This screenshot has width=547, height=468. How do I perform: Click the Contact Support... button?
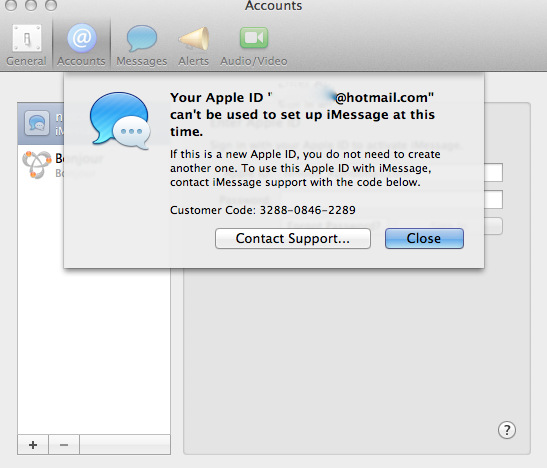293,239
